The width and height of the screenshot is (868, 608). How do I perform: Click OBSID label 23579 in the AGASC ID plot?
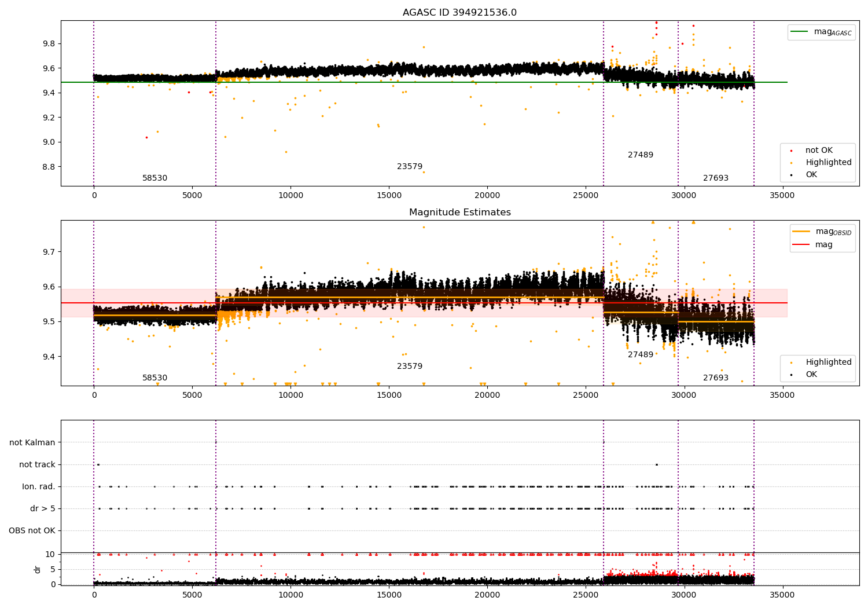[410, 167]
